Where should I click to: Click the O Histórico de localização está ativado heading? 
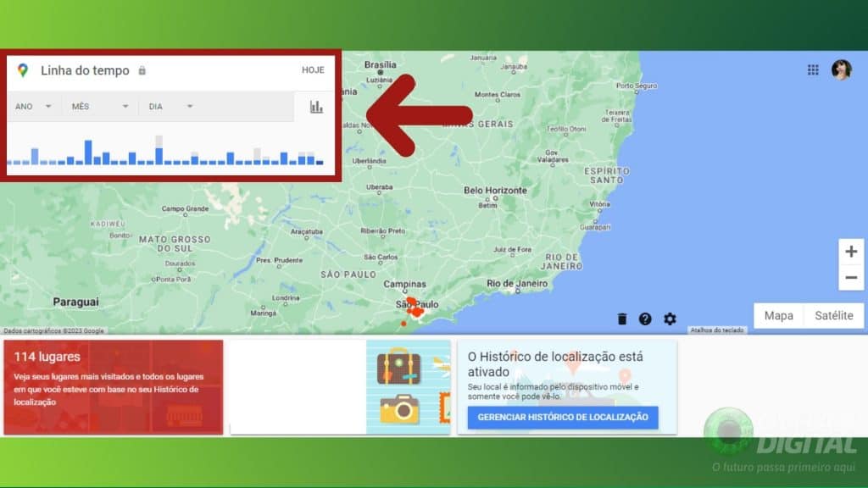point(555,364)
